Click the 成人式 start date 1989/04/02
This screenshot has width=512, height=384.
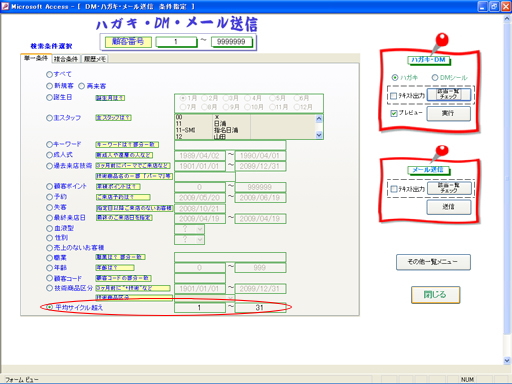click(x=199, y=156)
